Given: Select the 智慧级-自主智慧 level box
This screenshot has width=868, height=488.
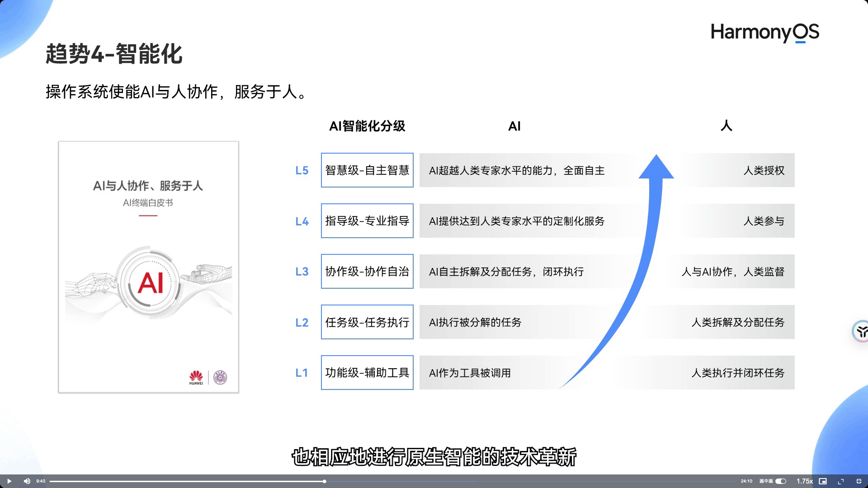Looking at the screenshot, I should [x=367, y=170].
